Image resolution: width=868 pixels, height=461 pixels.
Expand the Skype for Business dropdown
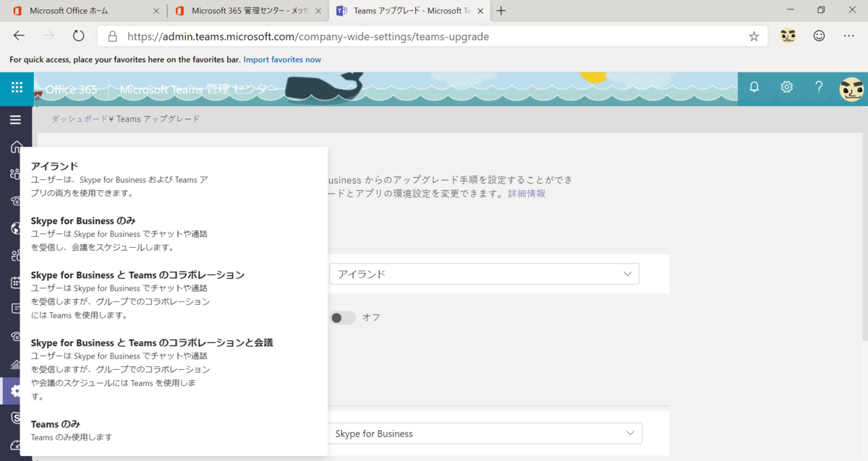484,434
